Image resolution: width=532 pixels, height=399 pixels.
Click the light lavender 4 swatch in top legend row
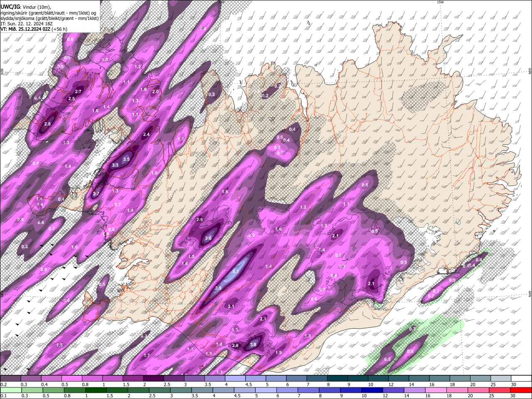click(x=235, y=379)
